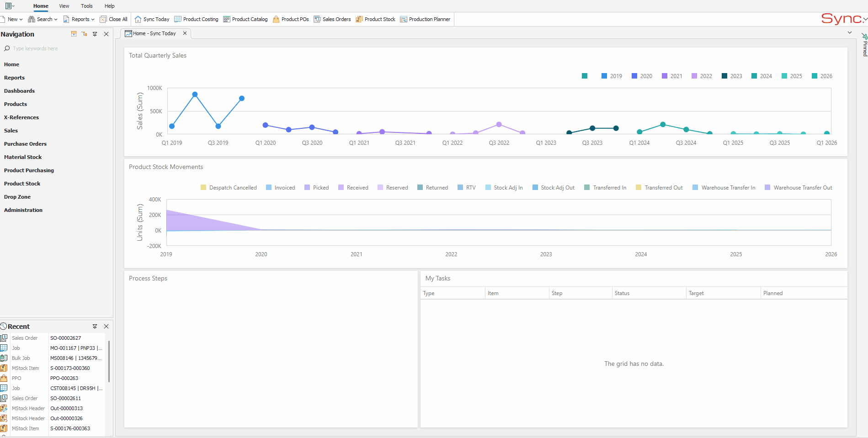Toggle pin on the Recent panel
The height and width of the screenshot is (438, 868).
click(x=95, y=326)
